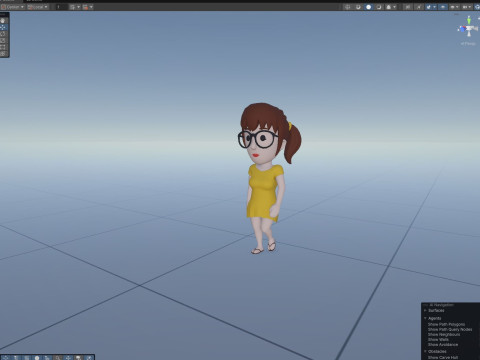Select the Scale tool
The width and height of the screenshot is (480, 360).
point(3,40)
